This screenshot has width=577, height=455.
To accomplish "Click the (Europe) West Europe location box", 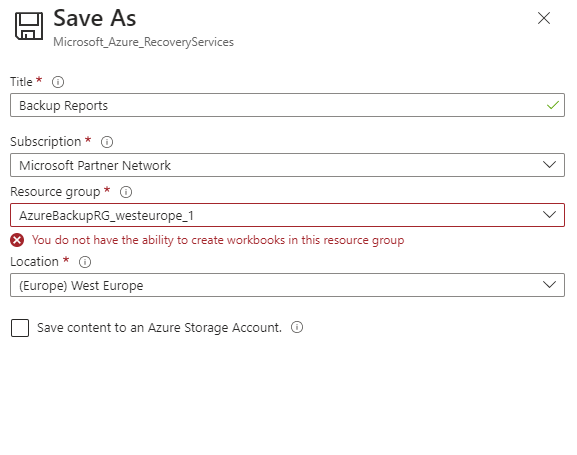I will (x=287, y=285).
